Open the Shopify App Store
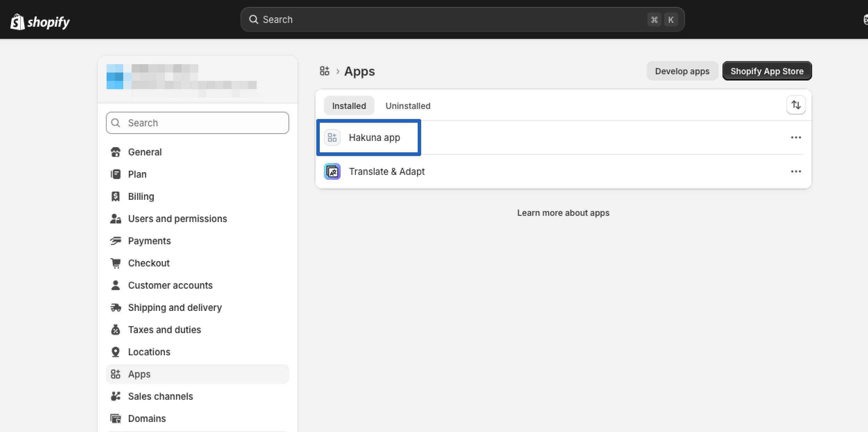 (x=767, y=71)
